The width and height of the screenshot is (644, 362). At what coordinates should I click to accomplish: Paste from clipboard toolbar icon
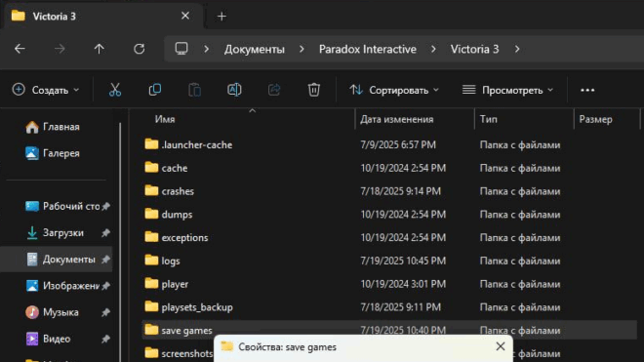[195, 90]
